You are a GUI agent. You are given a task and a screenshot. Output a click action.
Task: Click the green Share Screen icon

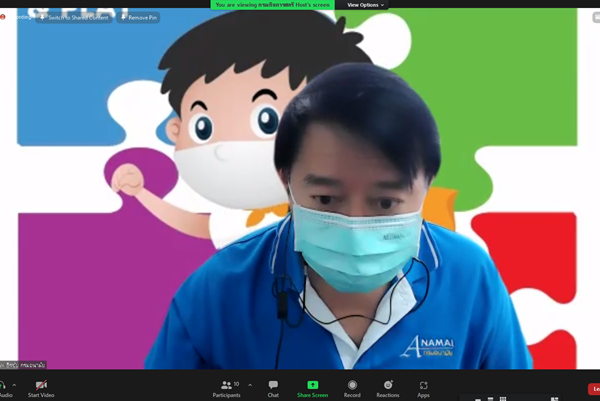point(313,385)
